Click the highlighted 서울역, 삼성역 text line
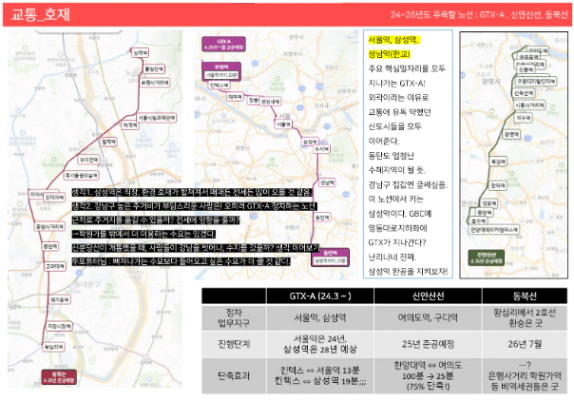Viewport: 574px width, 401px height. coord(394,40)
